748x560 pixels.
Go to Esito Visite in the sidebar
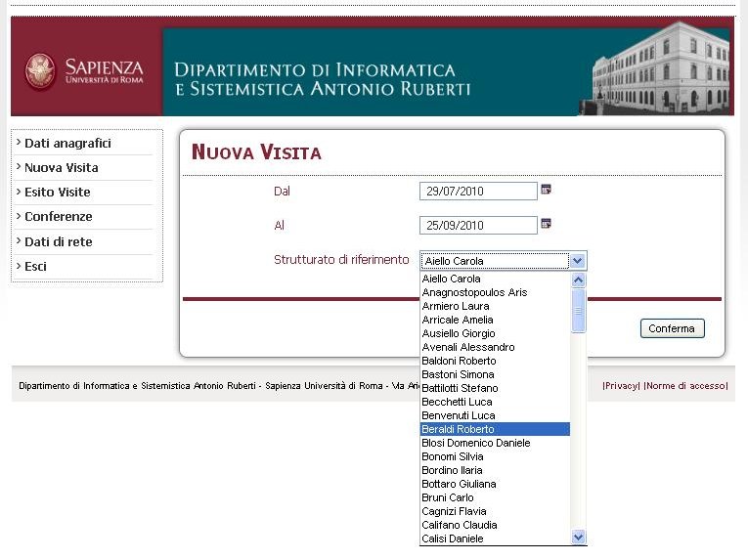coord(57,193)
